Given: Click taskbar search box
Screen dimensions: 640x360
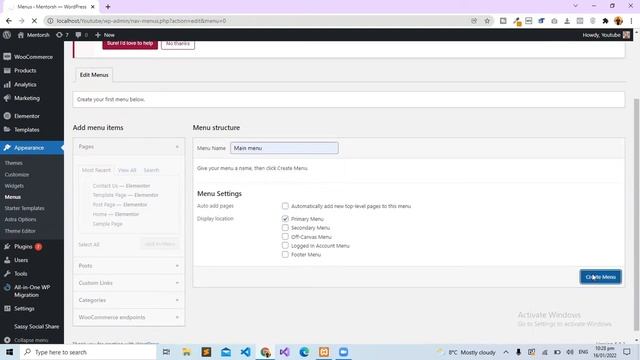Looking at the screenshot, I should click(88, 352).
